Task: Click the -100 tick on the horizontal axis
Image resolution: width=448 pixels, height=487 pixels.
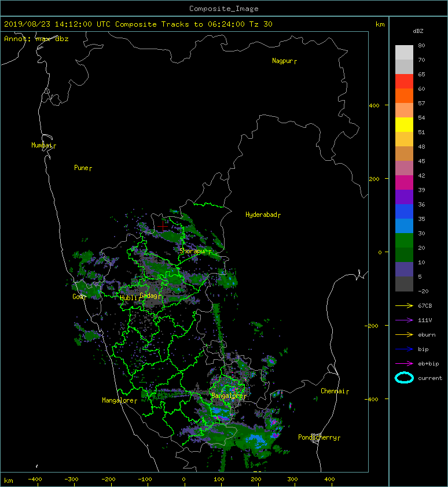Action: 145,479
